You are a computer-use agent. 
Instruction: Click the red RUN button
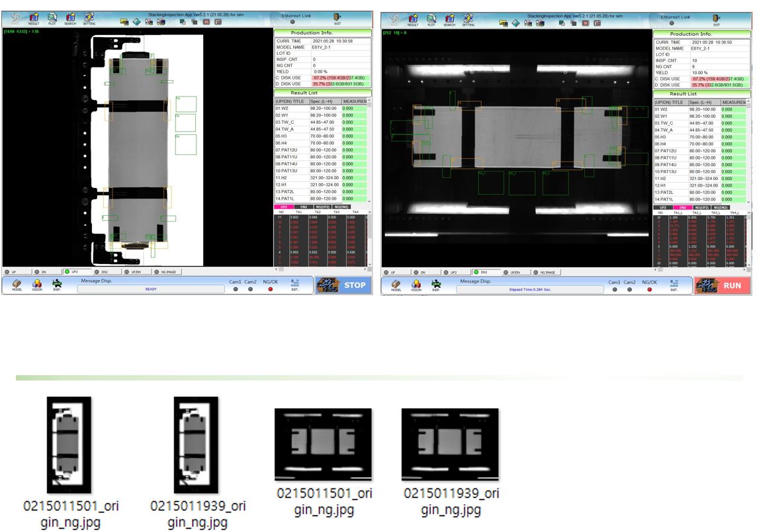(x=723, y=286)
